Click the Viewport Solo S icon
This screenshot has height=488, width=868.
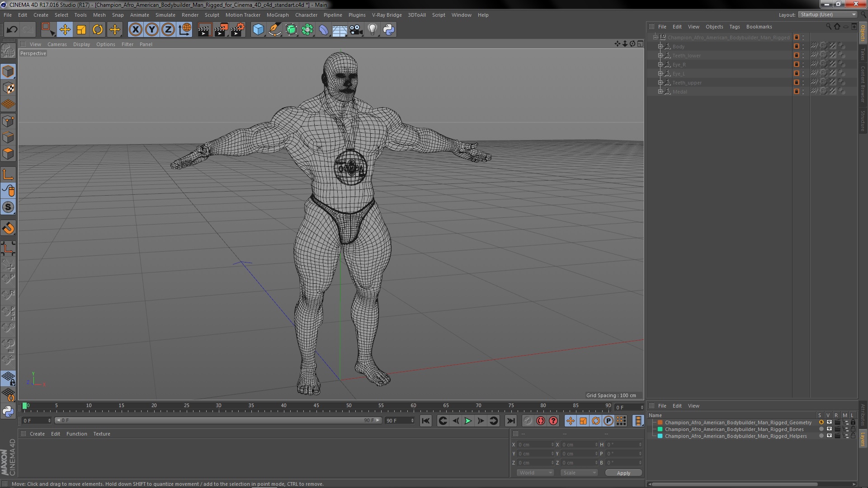point(8,207)
